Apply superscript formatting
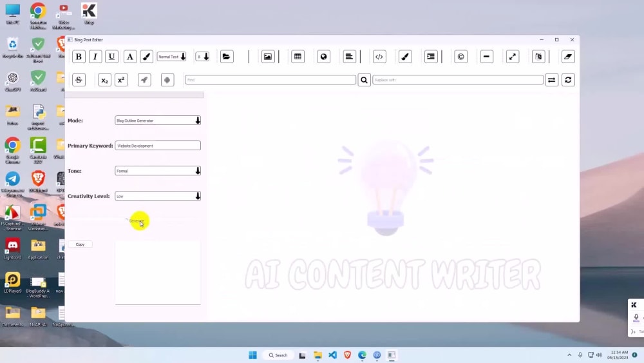The image size is (644, 363). [x=121, y=80]
